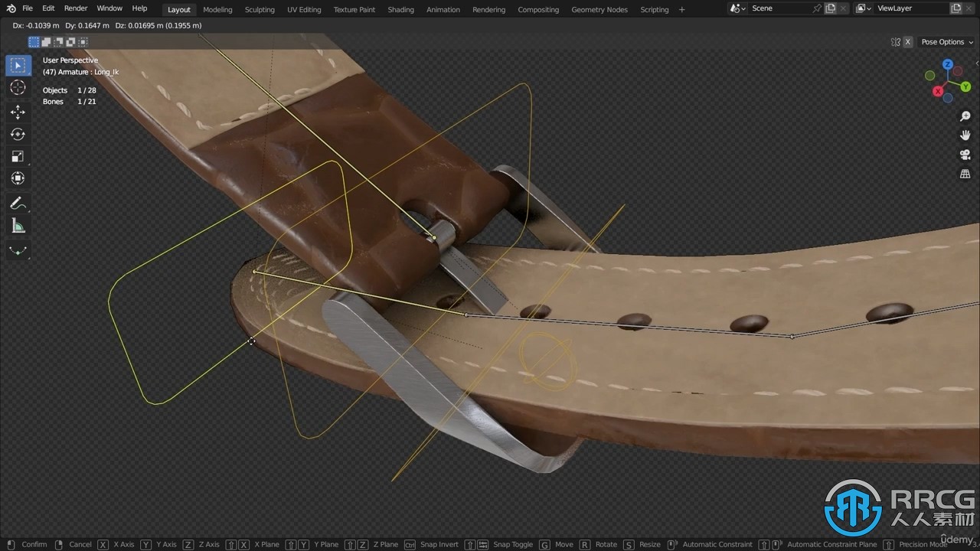Open the Window menu
Image resolution: width=980 pixels, height=551 pixels.
(109, 8)
